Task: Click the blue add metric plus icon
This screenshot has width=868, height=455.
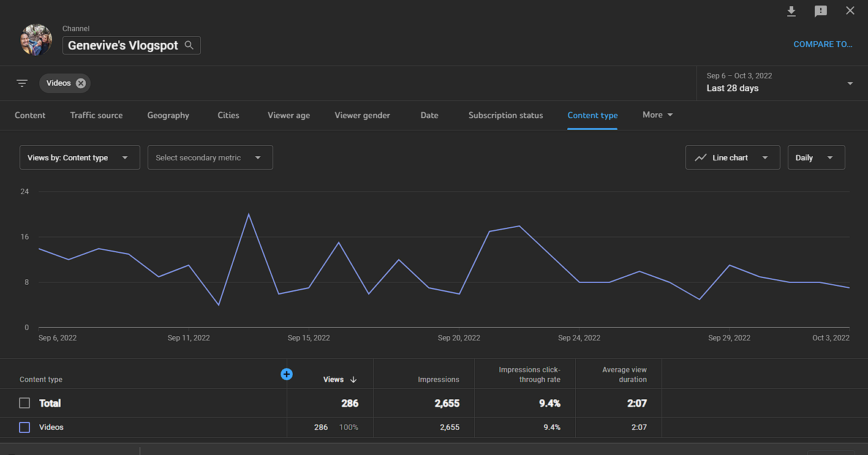Action: (286, 374)
